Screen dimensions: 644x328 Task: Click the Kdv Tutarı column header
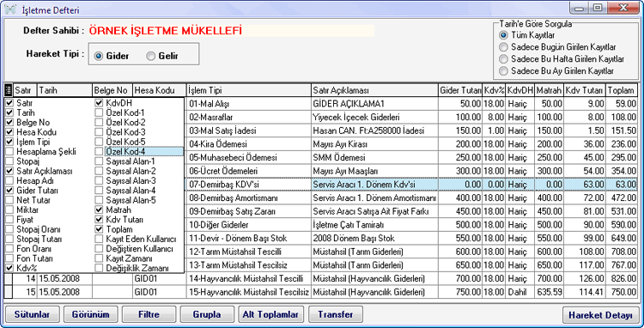585,90
